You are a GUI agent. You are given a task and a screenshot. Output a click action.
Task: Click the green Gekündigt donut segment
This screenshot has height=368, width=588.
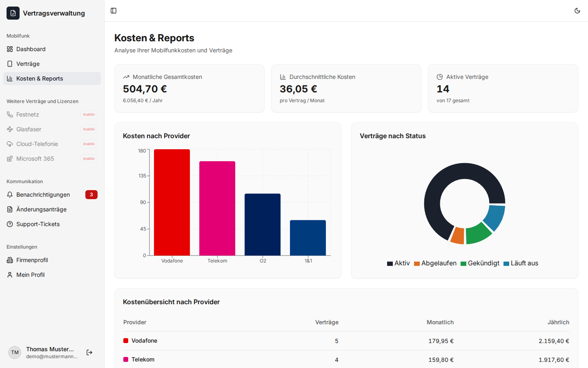[478, 234]
